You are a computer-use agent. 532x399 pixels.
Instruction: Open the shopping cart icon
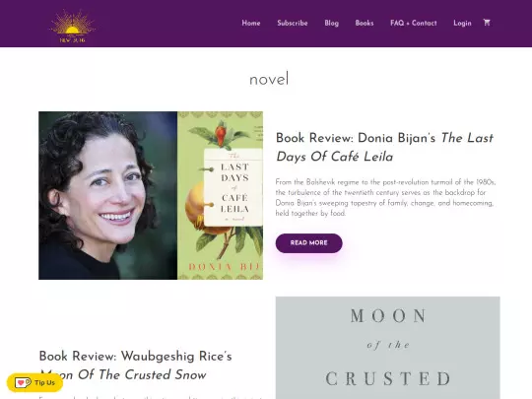click(x=487, y=23)
